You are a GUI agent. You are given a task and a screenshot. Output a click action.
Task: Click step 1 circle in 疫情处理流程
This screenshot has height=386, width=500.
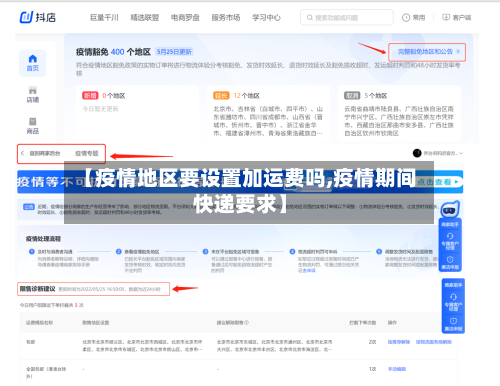(x=32, y=252)
